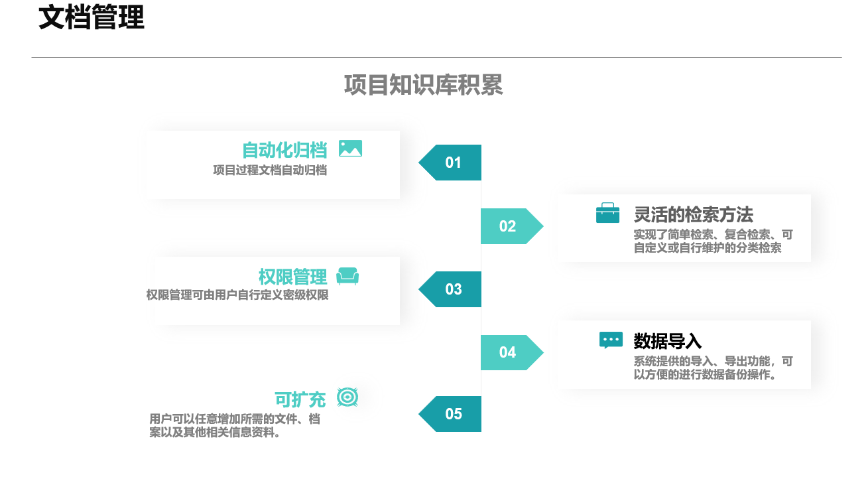
Task: Select the 05 arrow marker
Action: (x=450, y=414)
